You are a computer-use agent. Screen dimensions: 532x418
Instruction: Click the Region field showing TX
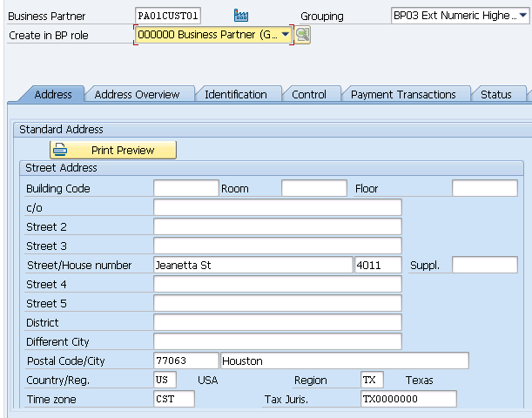[x=372, y=380]
